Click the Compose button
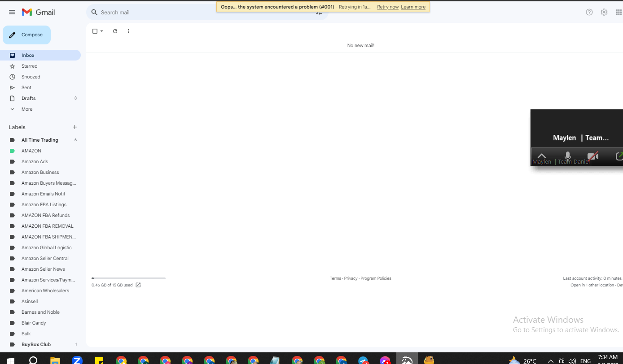The width and height of the screenshot is (623, 364). pyautogui.click(x=26, y=35)
